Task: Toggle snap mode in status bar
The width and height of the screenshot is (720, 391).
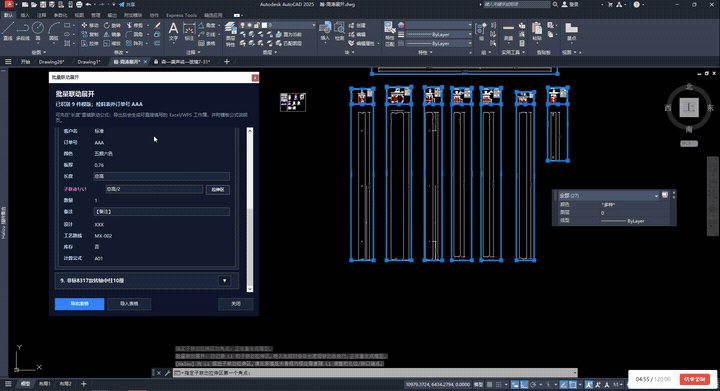Action: (x=499, y=385)
